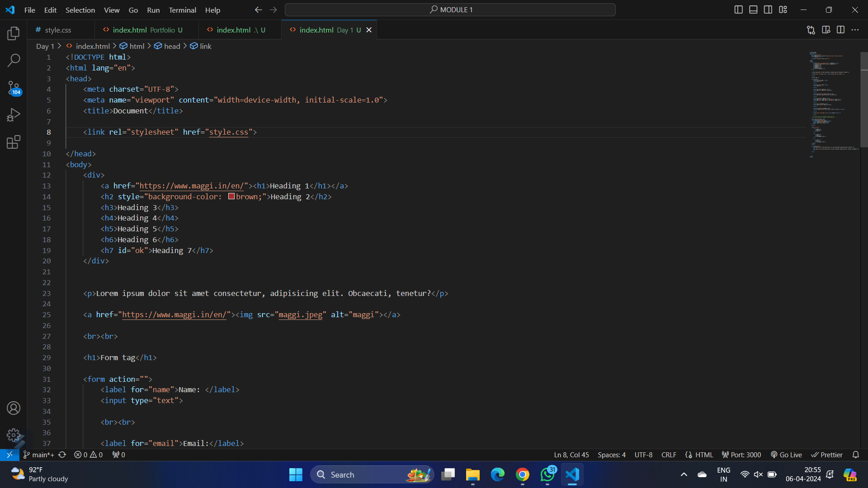Click Day 1 breadcrumb folder
Viewport: 868px width, 488px height.
pos(45,46)
